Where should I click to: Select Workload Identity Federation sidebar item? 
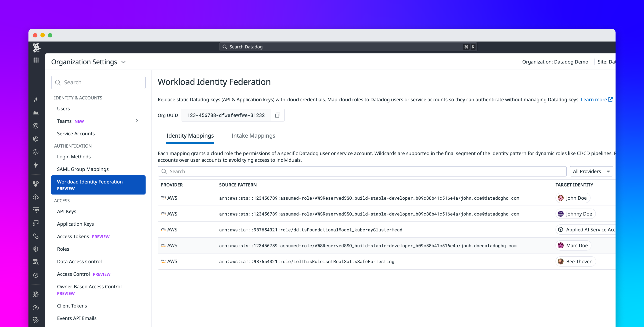click(98, 185)
